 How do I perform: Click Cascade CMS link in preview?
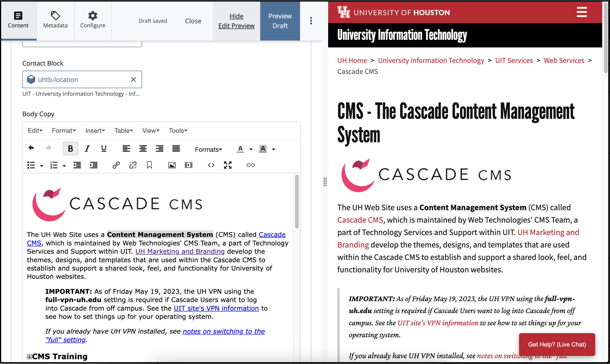pyautogui.click(x=360, y=220)
